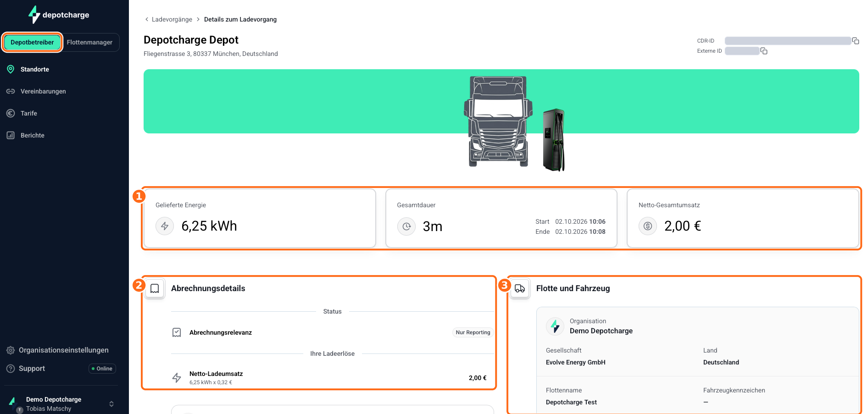This screenshot has height=414, width=868.
Task: Click the Abrechnungsrelevanz checkmark icon
Action: pyautogui.click(x=177, y=332)
